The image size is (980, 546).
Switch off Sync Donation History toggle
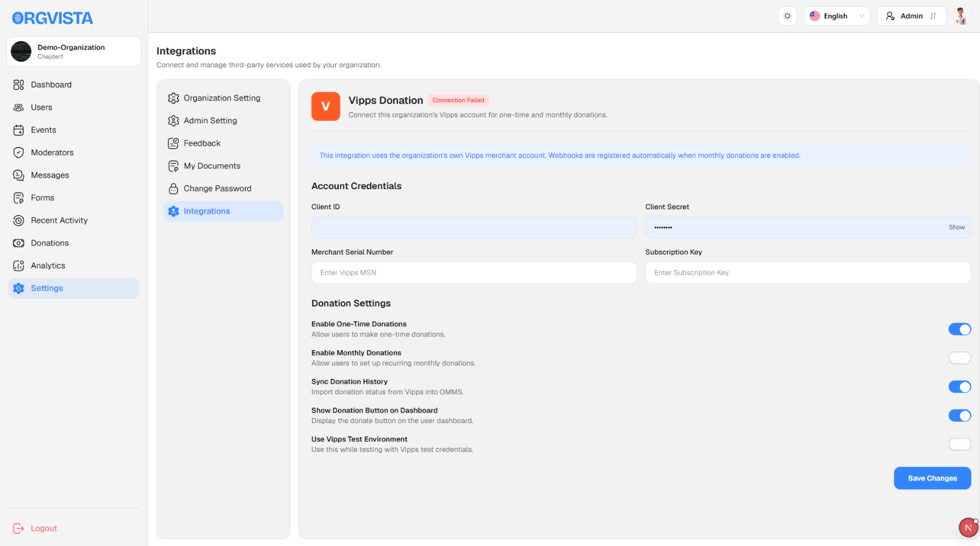pos(960,387)
